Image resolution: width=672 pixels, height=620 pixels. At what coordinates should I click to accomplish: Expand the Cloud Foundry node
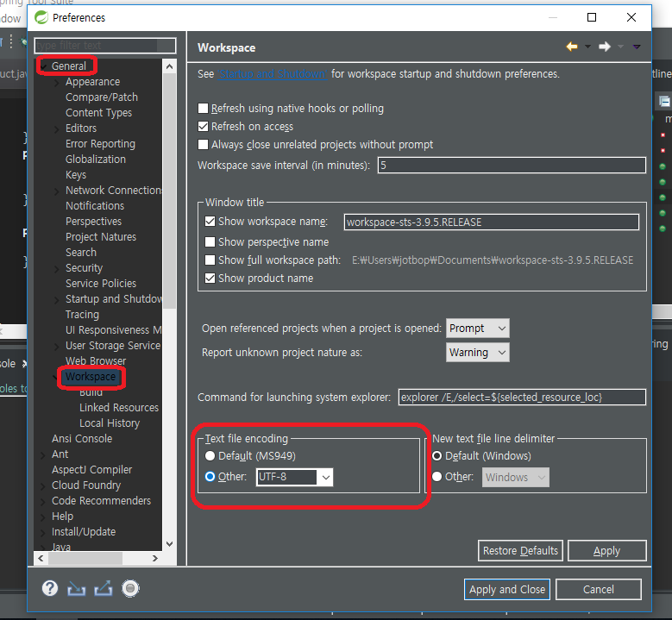pos(43,485)
